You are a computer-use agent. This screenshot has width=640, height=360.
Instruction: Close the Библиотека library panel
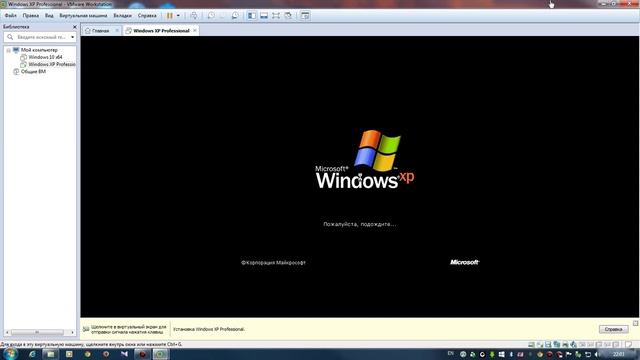point(75,27)
